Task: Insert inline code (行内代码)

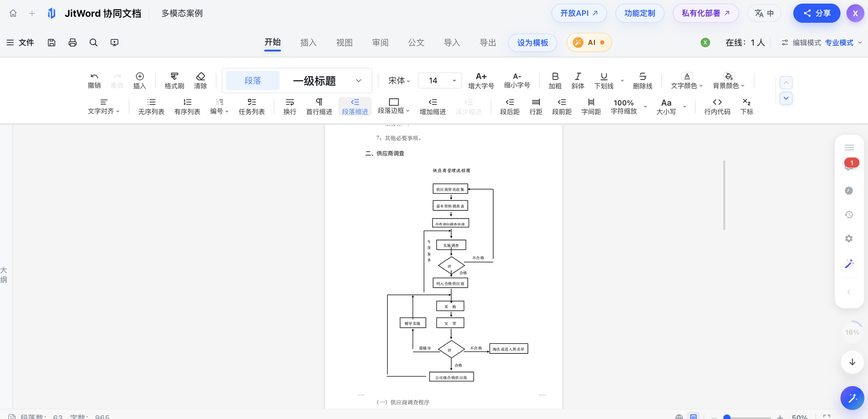Action: click(717, 106)
